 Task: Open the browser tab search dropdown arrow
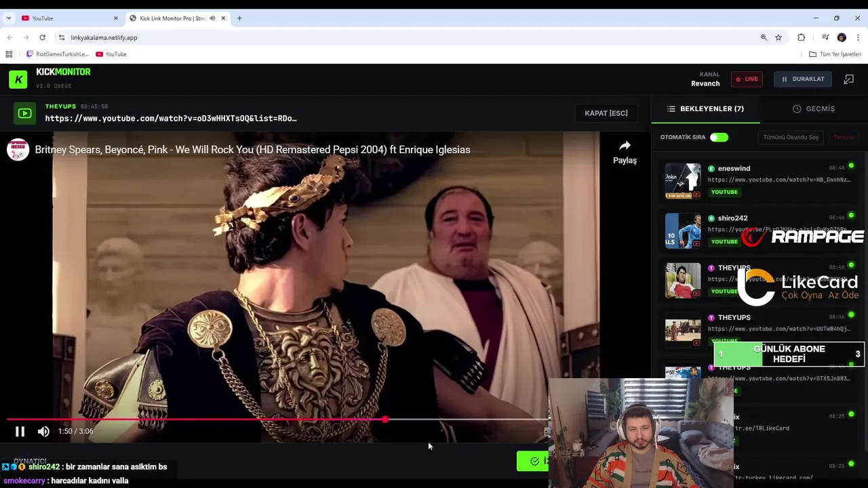(x=9, y=18)
